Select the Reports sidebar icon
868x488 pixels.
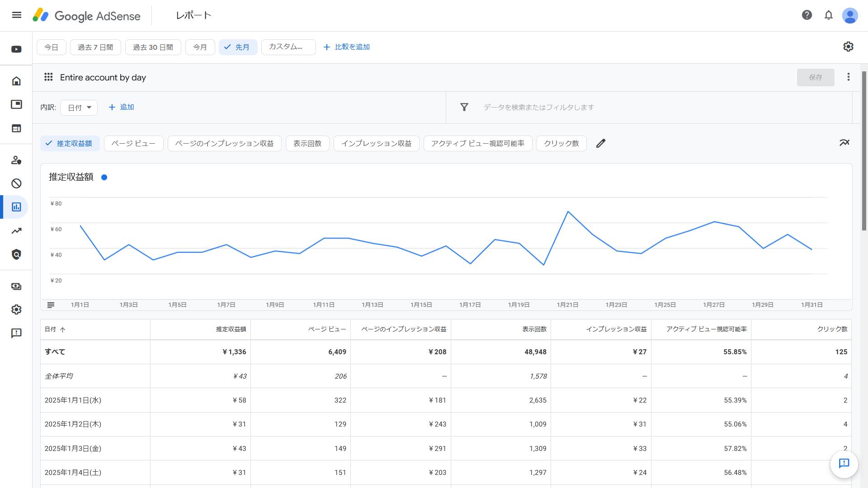click(16, 207)
